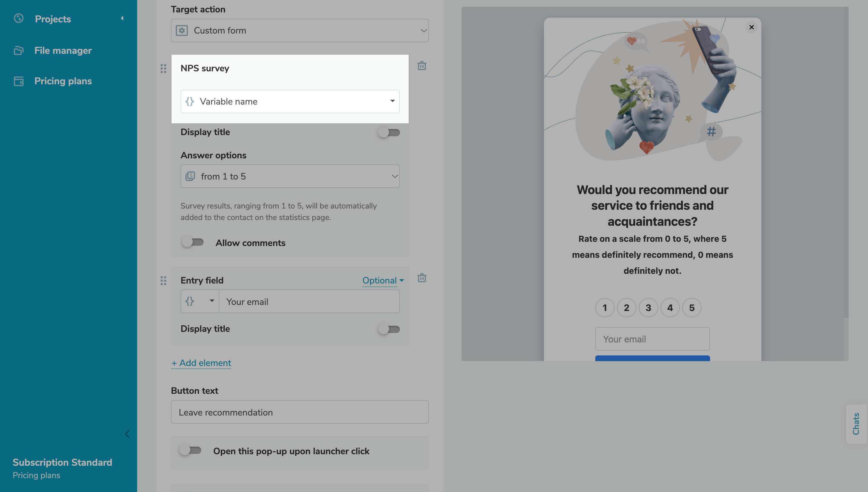Select rating 3 in the preview
Screen dimensions: 868x492
coord(648,308)
